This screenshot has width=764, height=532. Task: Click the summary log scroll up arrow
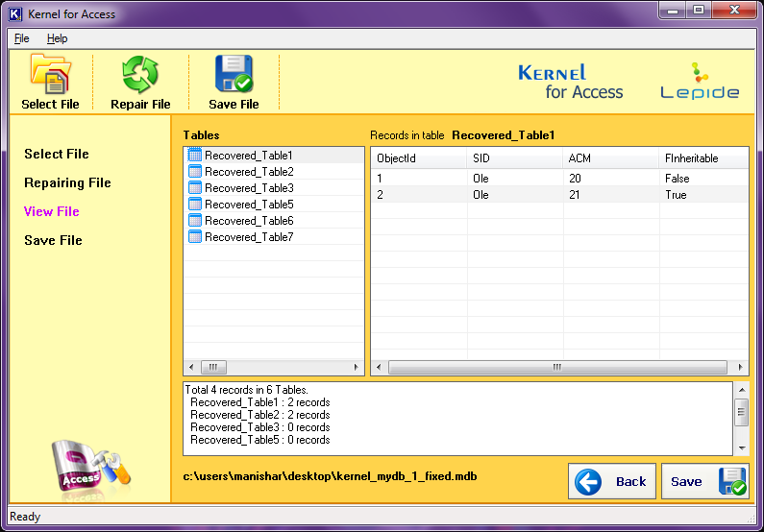[x=742, y=390]
